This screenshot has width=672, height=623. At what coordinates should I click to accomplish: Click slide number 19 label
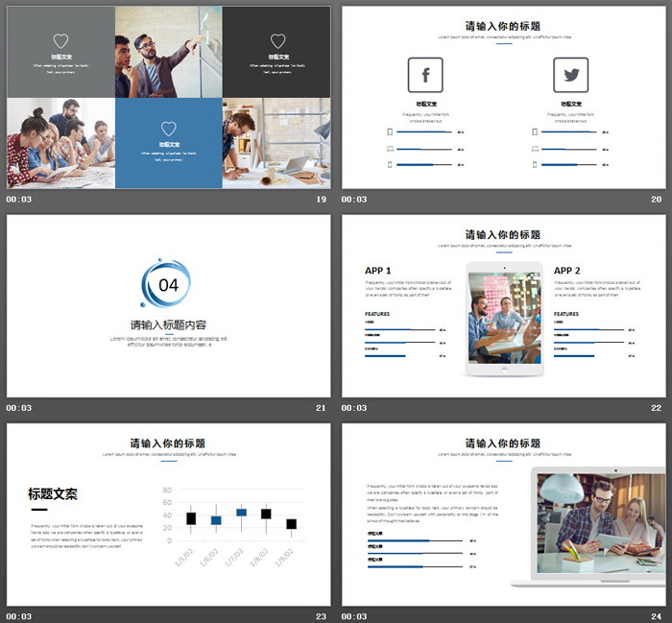[321, 200]
